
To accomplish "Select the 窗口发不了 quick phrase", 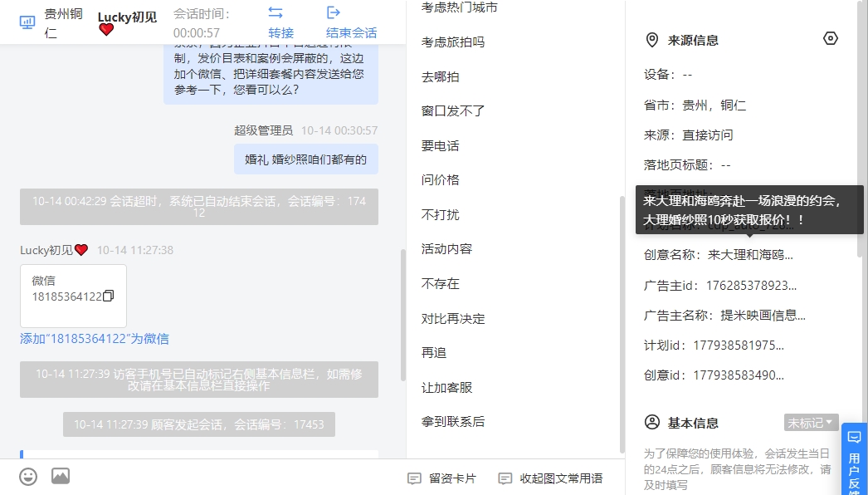I will pyautogui.click(x=453, y=110).
